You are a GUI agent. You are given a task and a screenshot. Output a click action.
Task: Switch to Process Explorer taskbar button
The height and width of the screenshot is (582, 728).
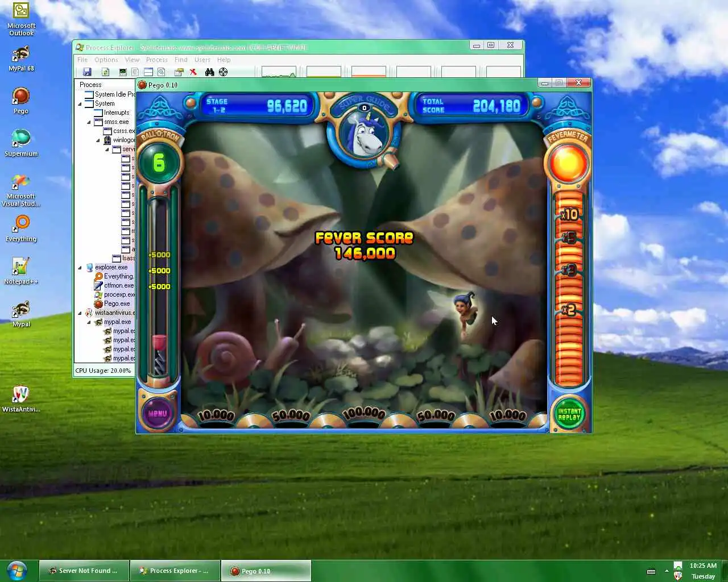175,571
